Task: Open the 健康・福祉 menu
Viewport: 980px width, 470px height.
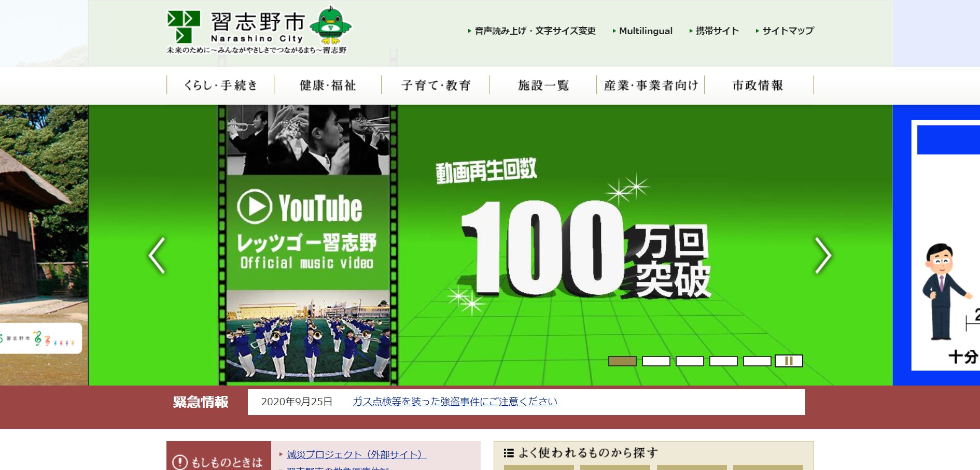Action: [328, 85]
